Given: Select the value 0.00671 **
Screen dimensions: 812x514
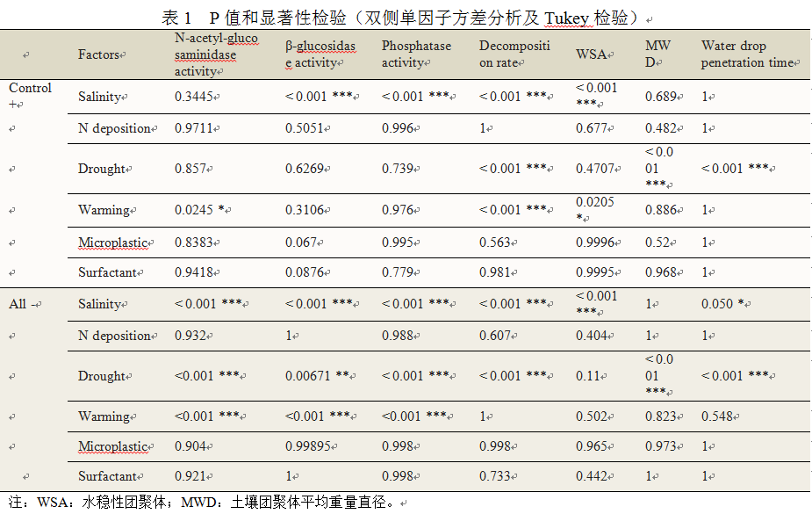Looking at the screenshot, I should click(317, 376).
